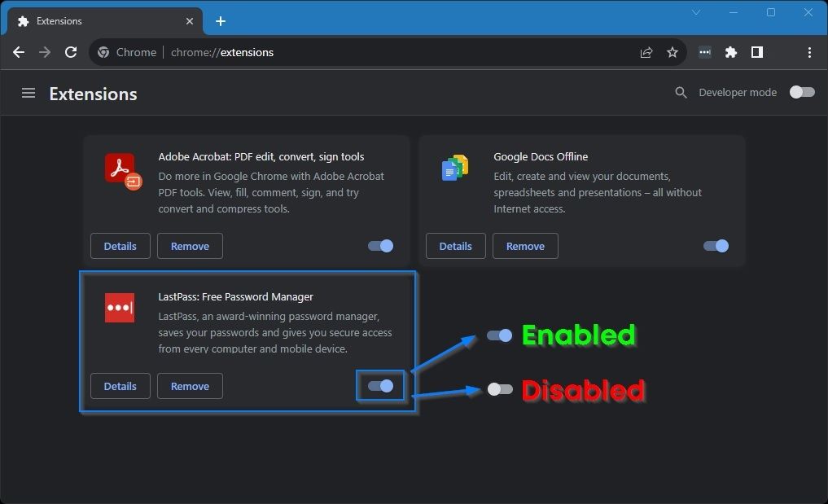Remove the Google Docs Offline extension

pyautogui.click(x=525, y=245)
